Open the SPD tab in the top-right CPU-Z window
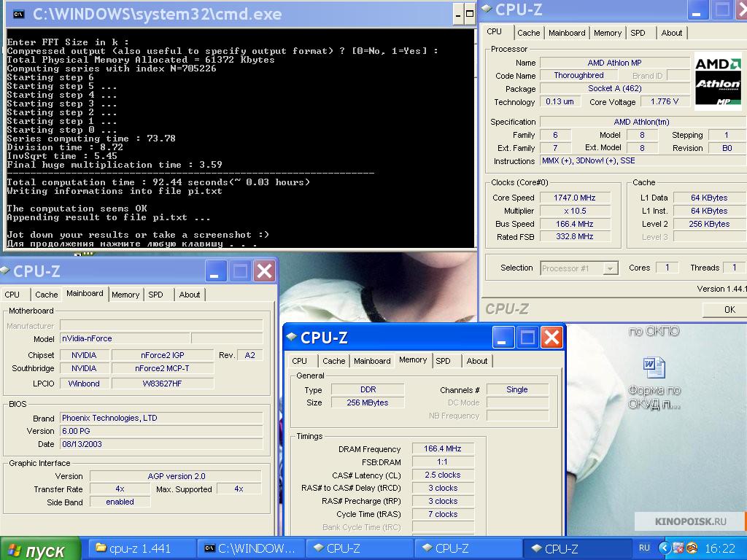 click(638, 33)
